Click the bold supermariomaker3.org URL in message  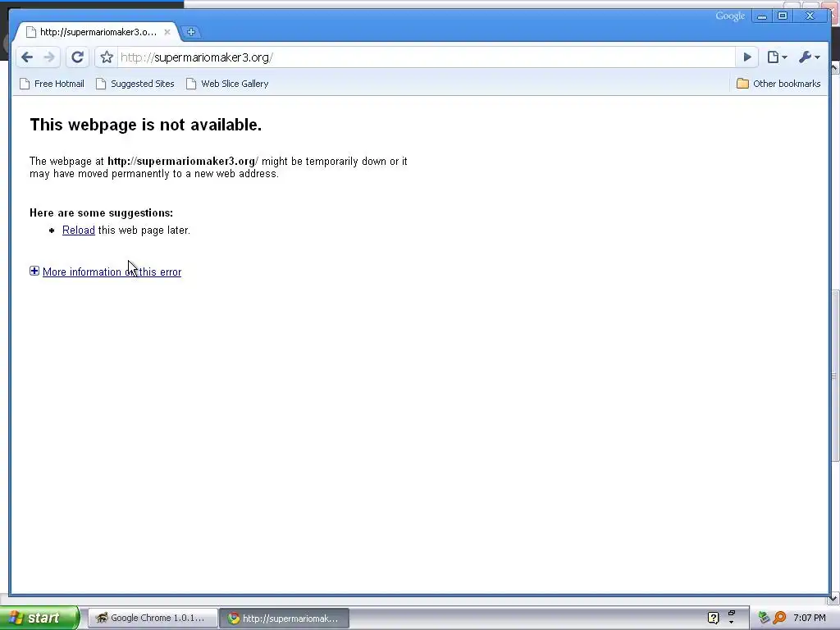(183, 162)
